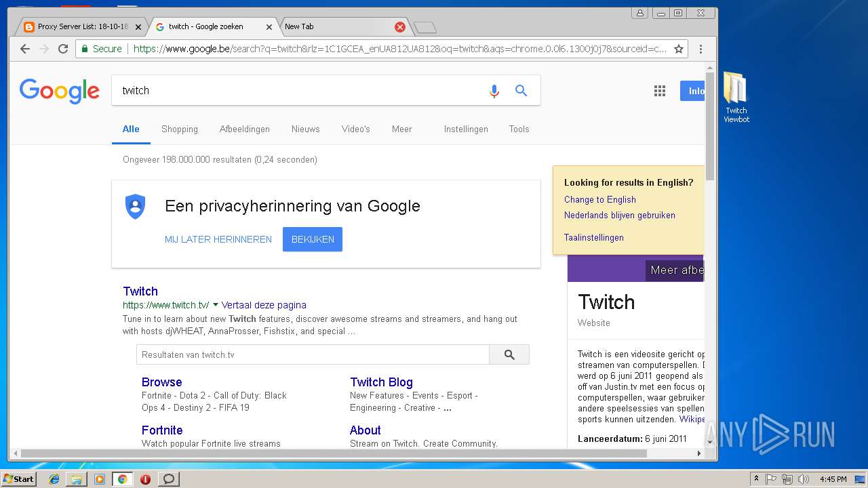
Task: Click the horizontal scrollbar thumb
Action: click(334, 453)
